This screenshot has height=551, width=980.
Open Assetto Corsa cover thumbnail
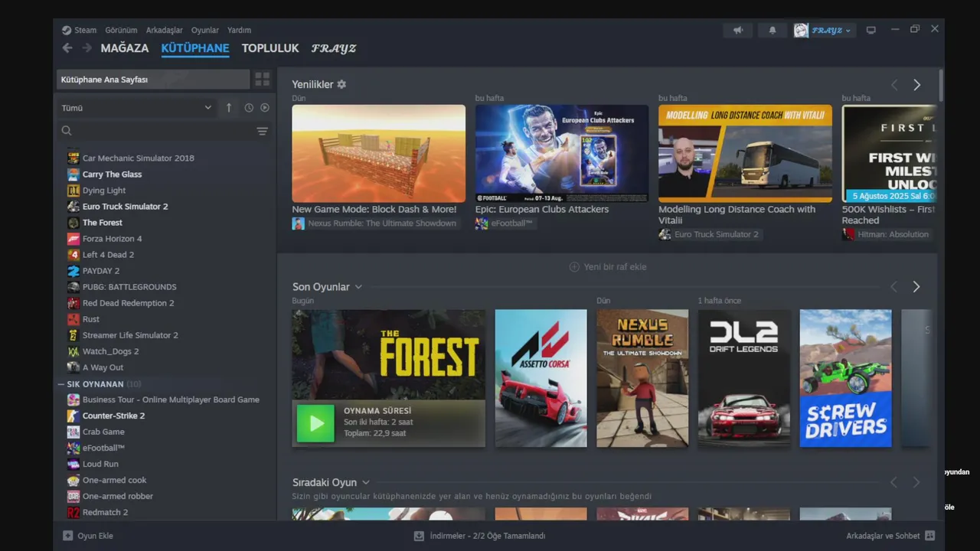point(541,378)
